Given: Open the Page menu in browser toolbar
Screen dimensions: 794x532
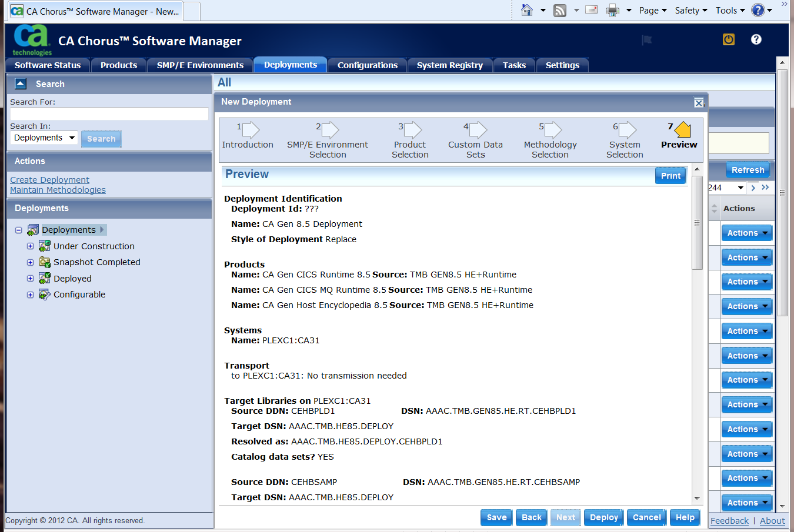Looking at the screenshot, I should click(653, 10).
